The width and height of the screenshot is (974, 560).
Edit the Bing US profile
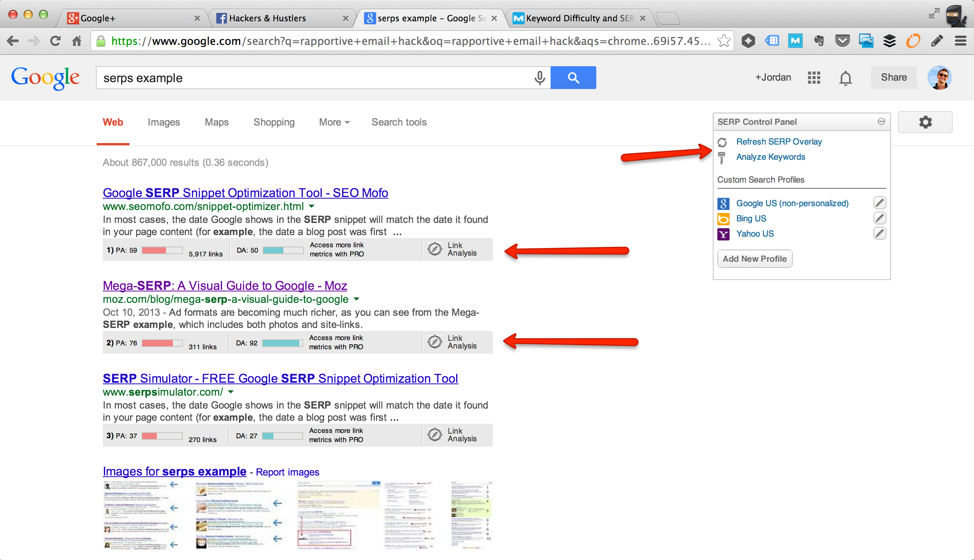click(880, 218)
